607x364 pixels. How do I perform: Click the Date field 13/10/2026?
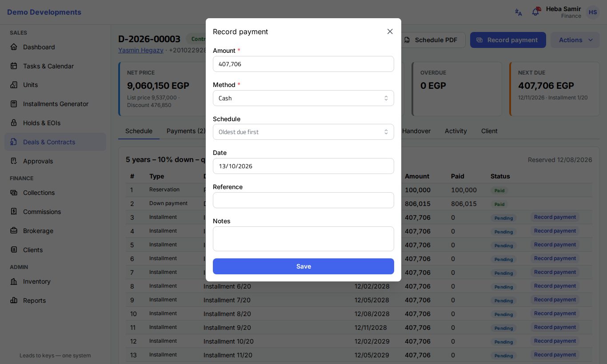tap(303, 166)
